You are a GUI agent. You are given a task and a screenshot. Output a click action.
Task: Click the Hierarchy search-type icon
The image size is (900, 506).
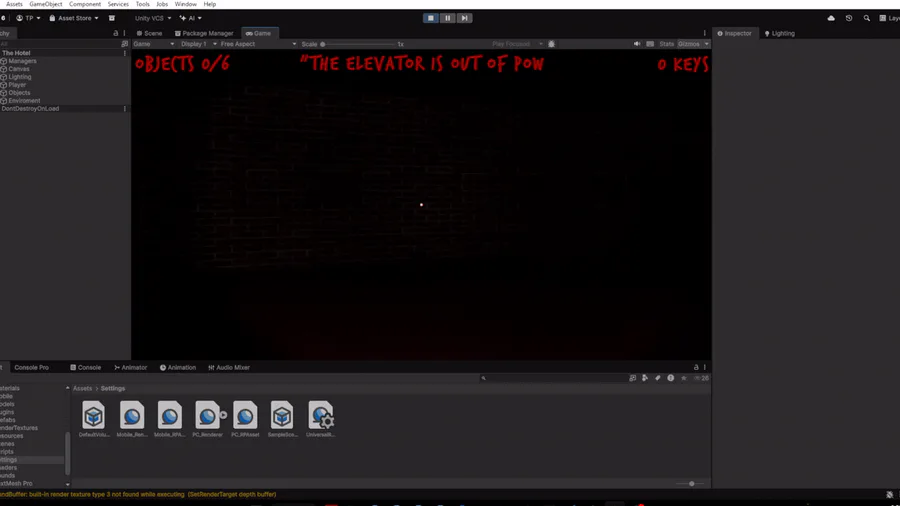[125, 44]
